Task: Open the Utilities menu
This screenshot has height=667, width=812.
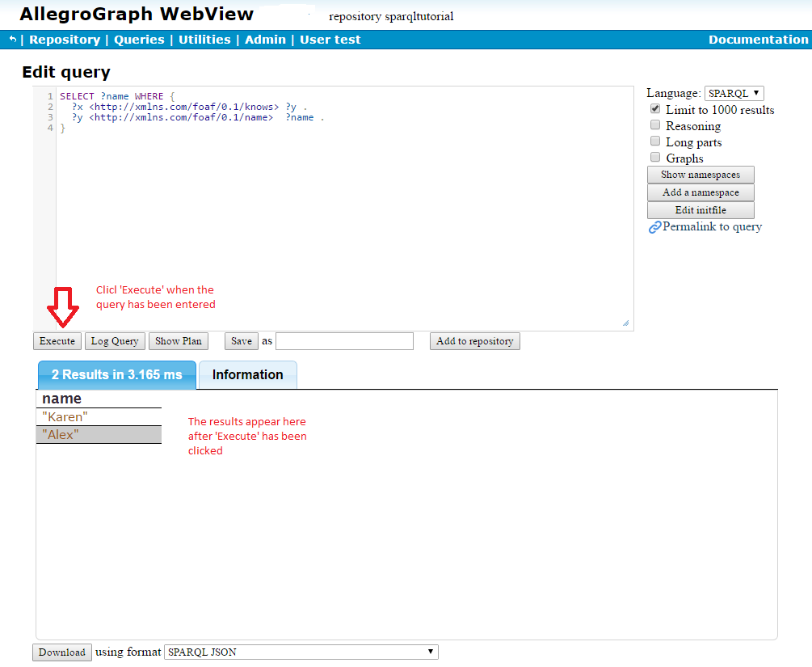Action: tap(204, 39)
